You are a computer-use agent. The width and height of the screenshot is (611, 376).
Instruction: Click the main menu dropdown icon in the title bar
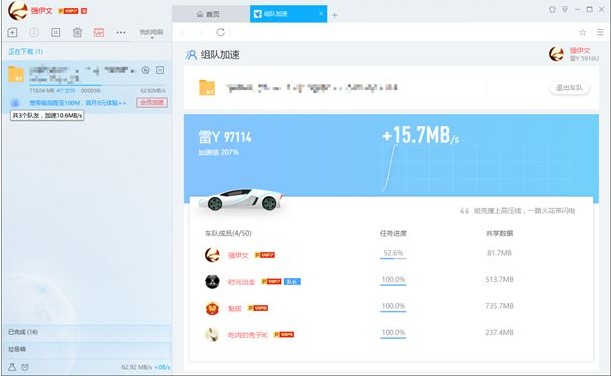click(x=565, y=9)
